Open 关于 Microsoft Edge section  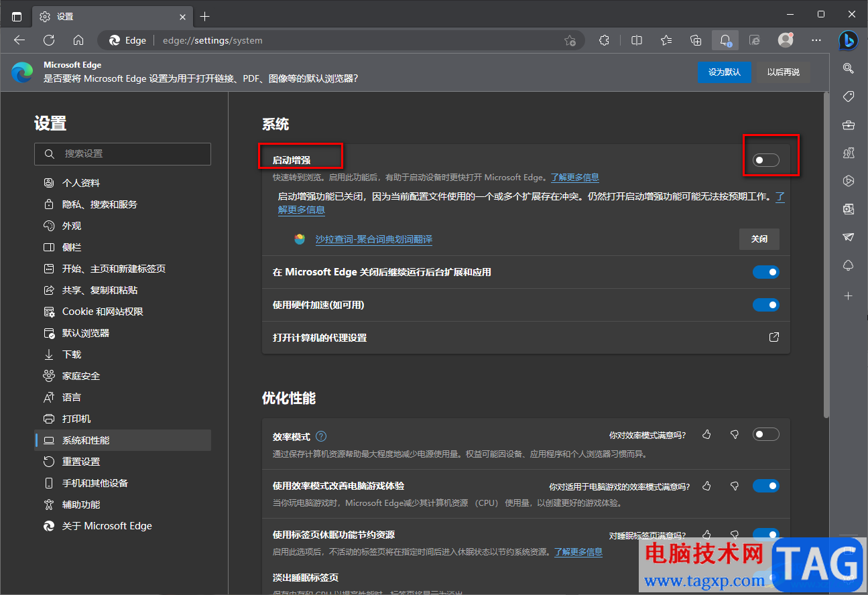click(x=123, y=526)
